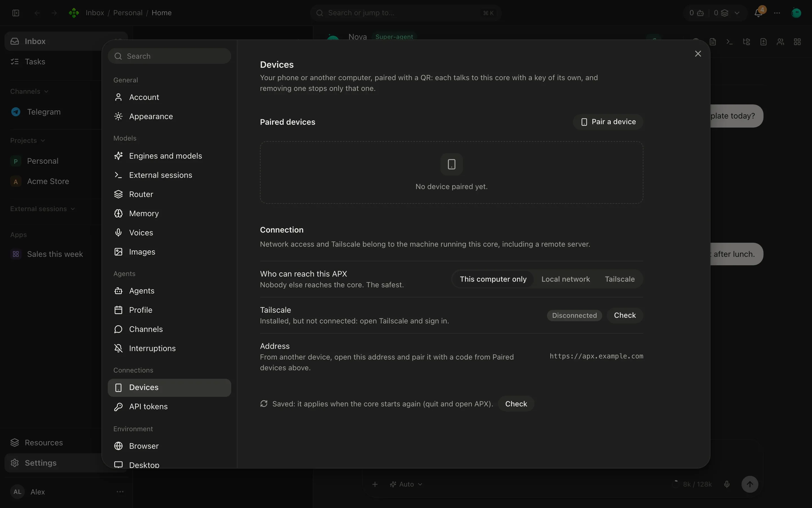Open the notifications bell
This screenshot has width=812, height=508.
click(x=758, y=13)
